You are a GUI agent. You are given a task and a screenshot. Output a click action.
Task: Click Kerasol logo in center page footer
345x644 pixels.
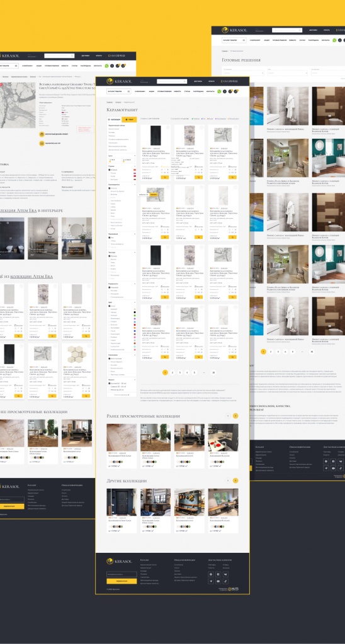click(119, 562)
